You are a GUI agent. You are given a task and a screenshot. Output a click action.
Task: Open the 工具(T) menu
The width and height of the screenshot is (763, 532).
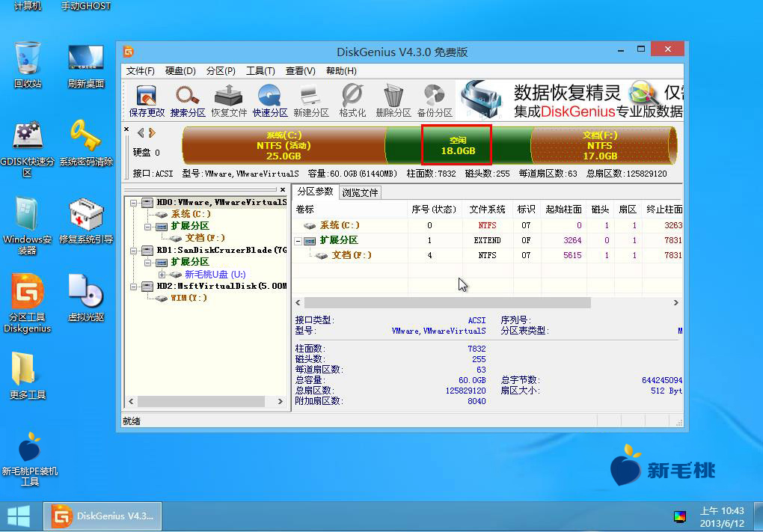[x=260, y=71]
